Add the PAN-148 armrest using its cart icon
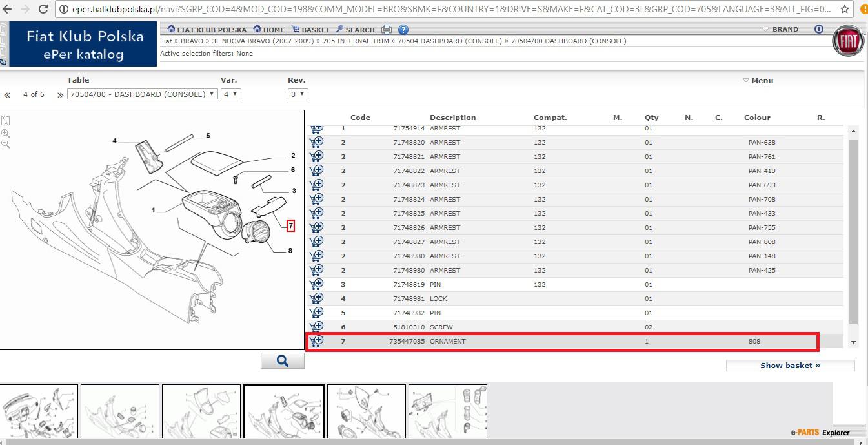 tap(317, 256)
